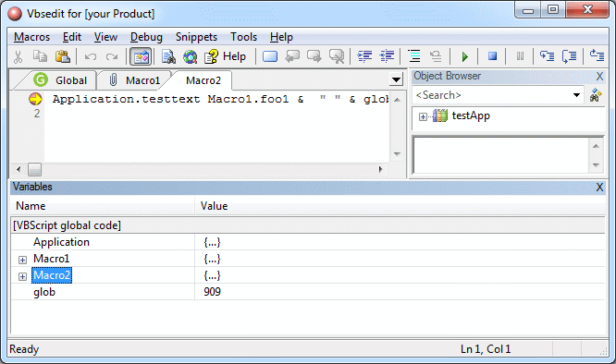Click the Undo arrow icon
Viewport: 616px width, 364px height.
point(91,57)
